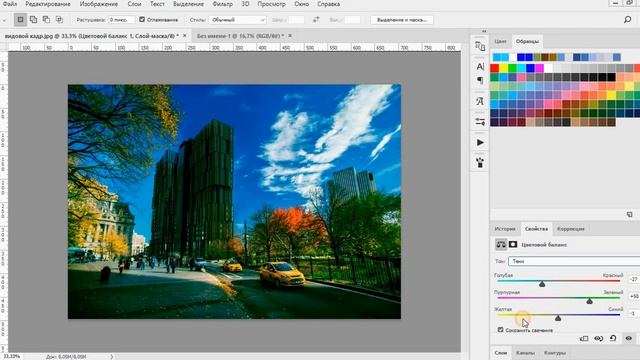Open 3D menu

[x=245, y=4]
